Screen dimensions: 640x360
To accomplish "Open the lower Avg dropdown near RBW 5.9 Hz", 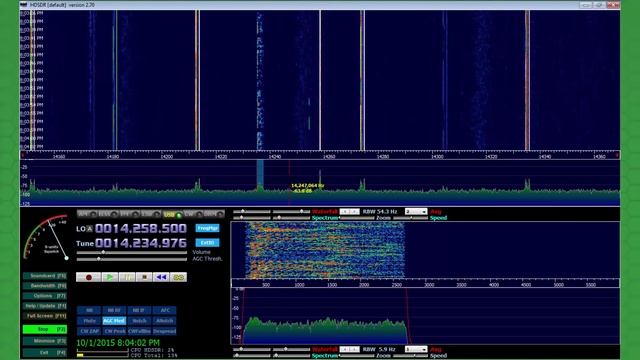I will click(416, 349).
